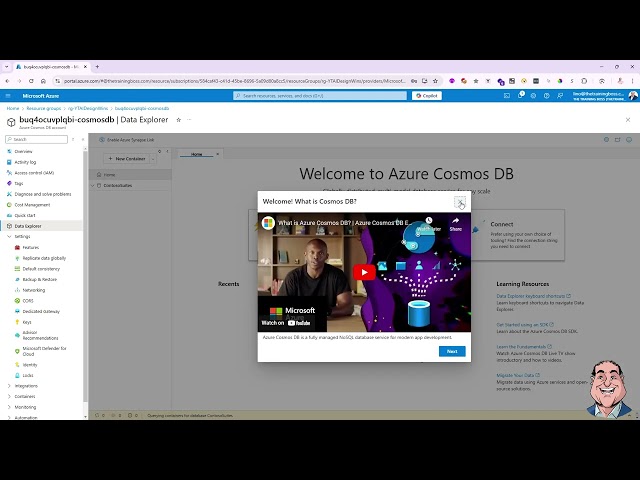Image resolution: width=640 pixels, height=480 pixels.
Task: Click the Azure global search bar
Action: click(x=320, y=96)
